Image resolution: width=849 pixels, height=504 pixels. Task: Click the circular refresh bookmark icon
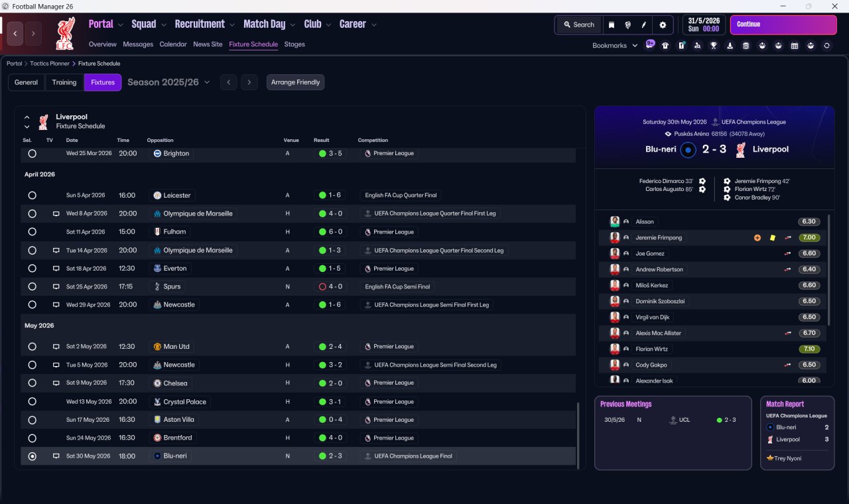[x=826, y=46]
